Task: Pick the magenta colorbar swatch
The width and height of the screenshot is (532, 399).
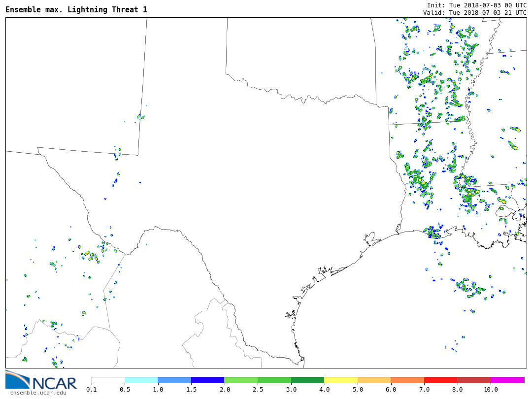Action: tap(507, 380)
